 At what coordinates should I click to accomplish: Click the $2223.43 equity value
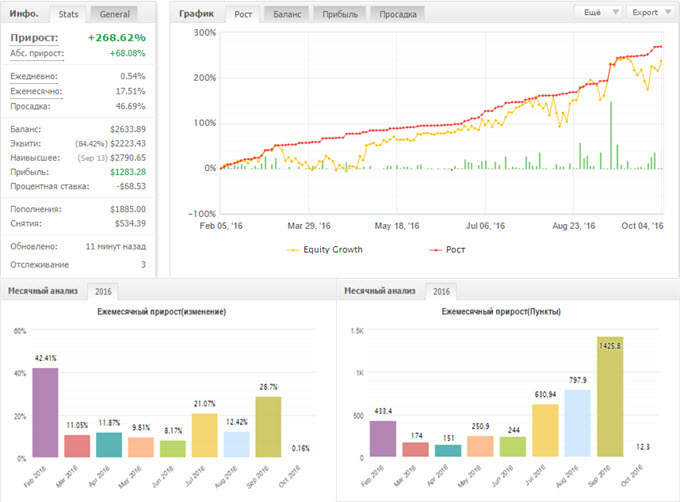(x=128, y=143)
